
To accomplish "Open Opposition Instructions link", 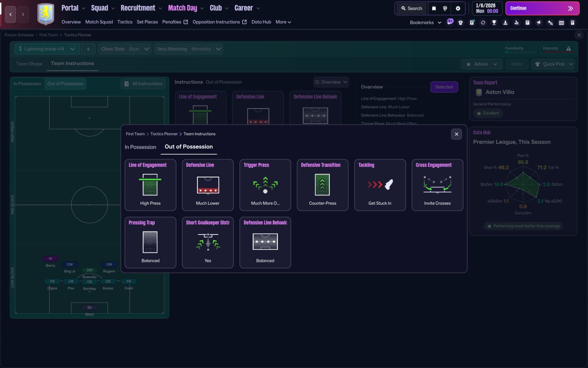I will tap(220, 22).
